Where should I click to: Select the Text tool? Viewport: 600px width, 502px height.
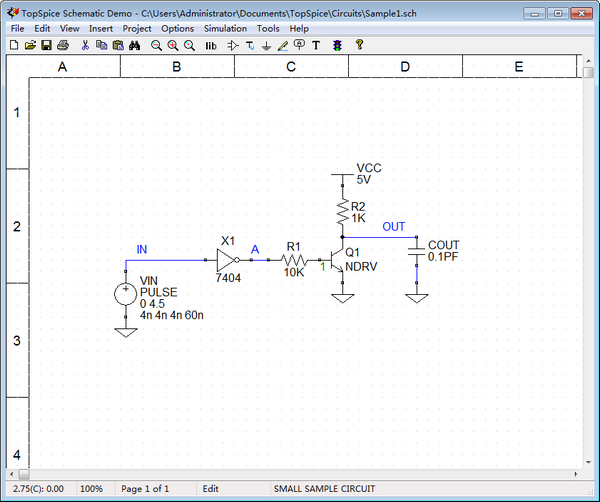click(x=316, y=46)
